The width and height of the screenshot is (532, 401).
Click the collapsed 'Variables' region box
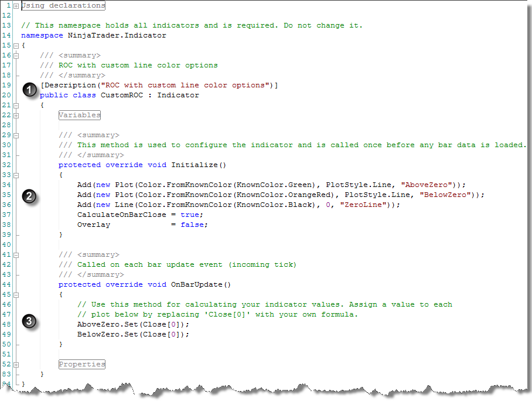[80, 115]
